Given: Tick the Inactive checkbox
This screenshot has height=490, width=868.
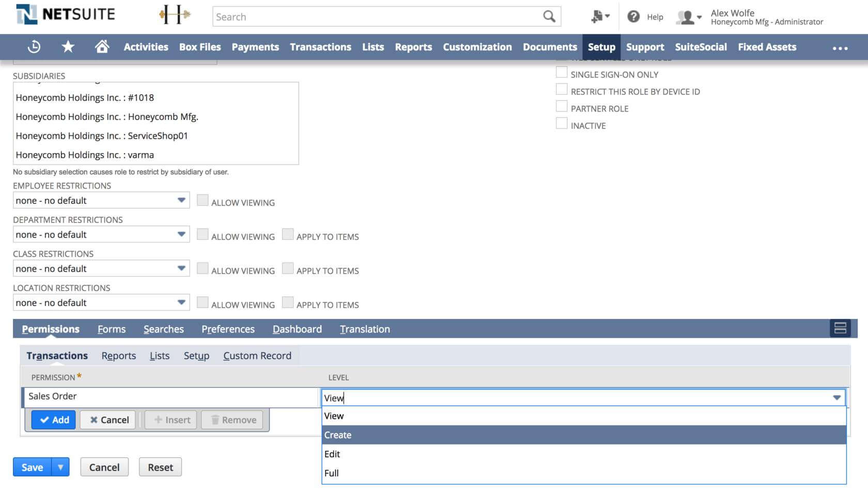Looking at the screenshot, I should [562, 124].
